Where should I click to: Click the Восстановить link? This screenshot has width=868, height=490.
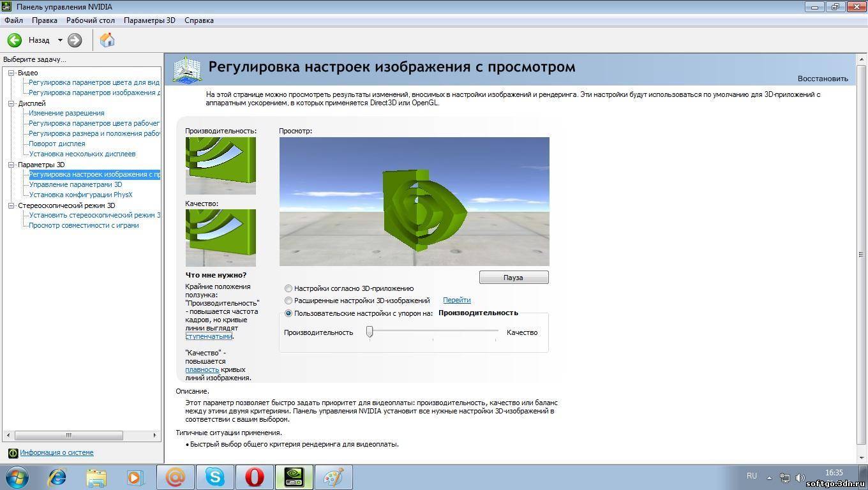pyautogui.click(x=823, y=78)
